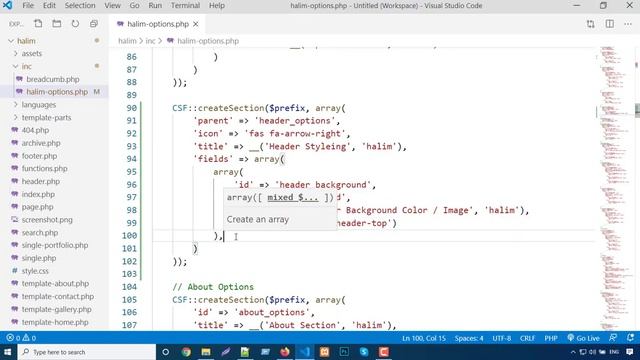Open the Edit menu
Screen dimensions: 640x360
click(x=49, y=6)
